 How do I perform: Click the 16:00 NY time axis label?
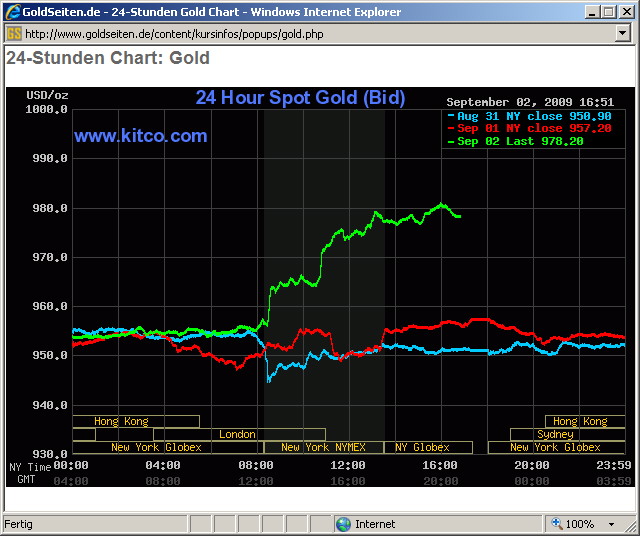coord(440,465)
